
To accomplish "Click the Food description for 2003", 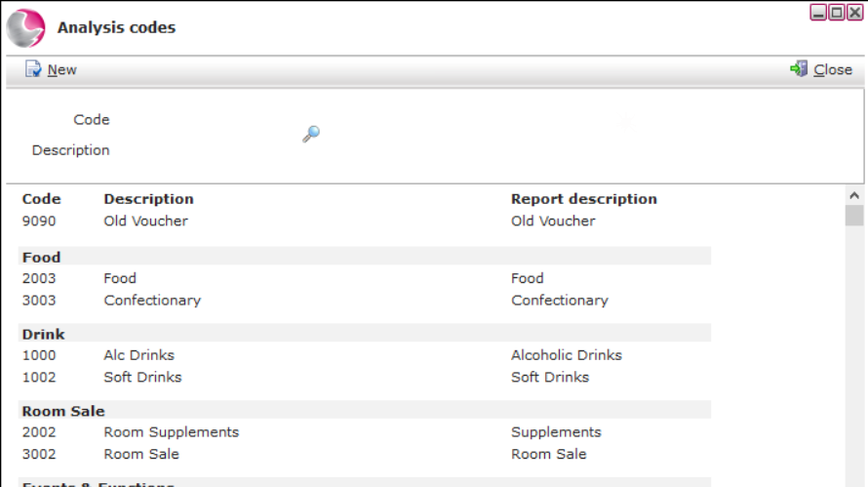I will [120, 278].
